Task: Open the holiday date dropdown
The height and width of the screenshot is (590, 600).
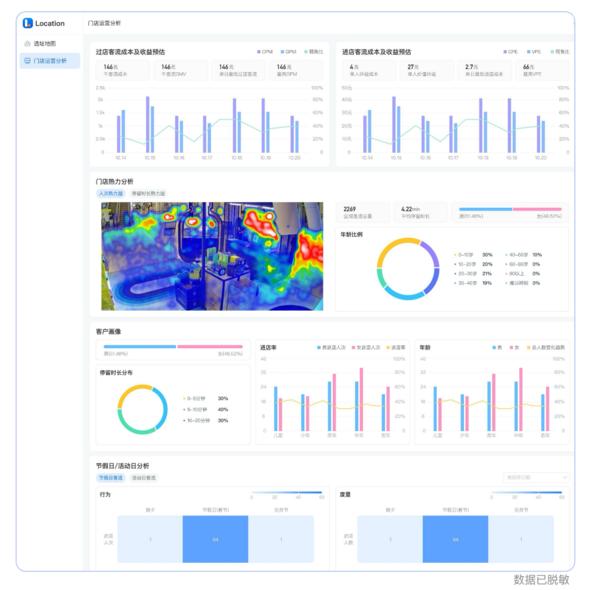Action: 536,478
